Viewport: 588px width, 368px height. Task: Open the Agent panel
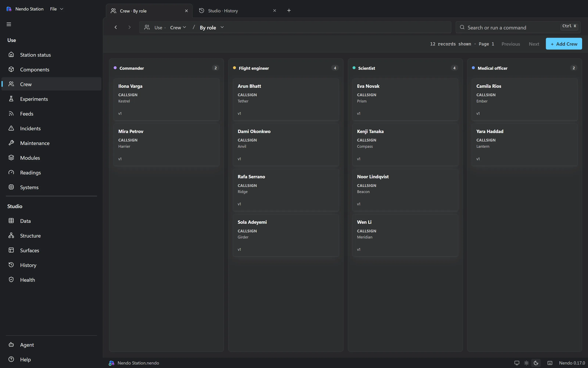51,345
